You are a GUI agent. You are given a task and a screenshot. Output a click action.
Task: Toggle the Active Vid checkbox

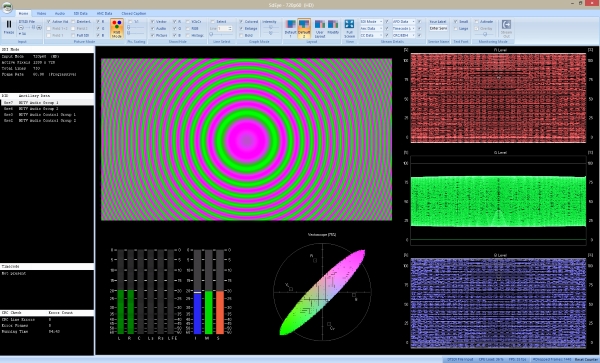click(x=49, y=22)
